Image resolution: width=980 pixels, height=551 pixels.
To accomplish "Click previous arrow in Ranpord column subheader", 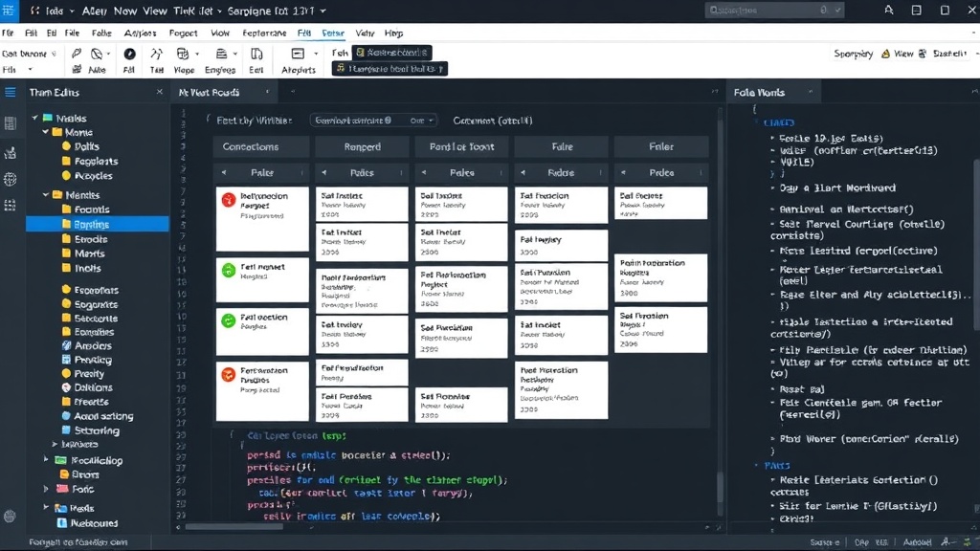I will coord(323,172).
